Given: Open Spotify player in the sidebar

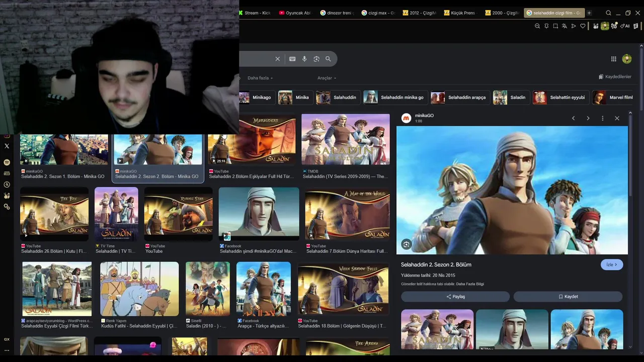Looking at the screenshot, I should point(7,162).
